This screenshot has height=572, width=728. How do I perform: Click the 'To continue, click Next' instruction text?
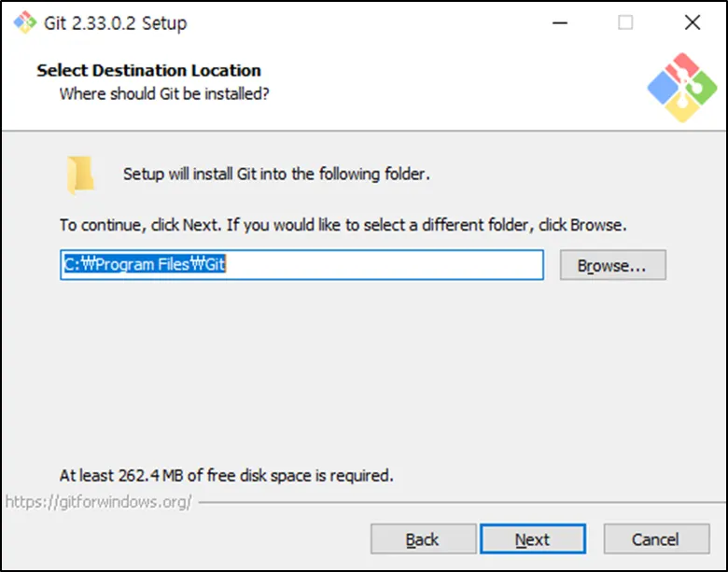click(343, 225)
